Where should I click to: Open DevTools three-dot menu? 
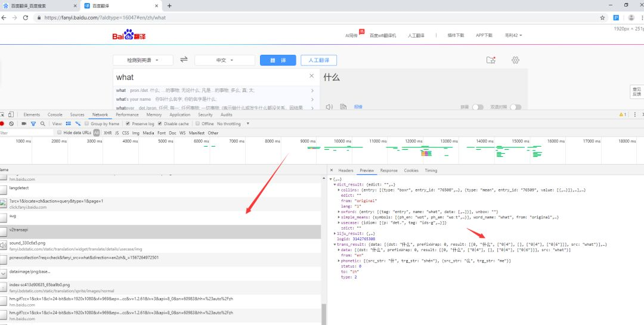pyautogui.click(x=635, y=114)
